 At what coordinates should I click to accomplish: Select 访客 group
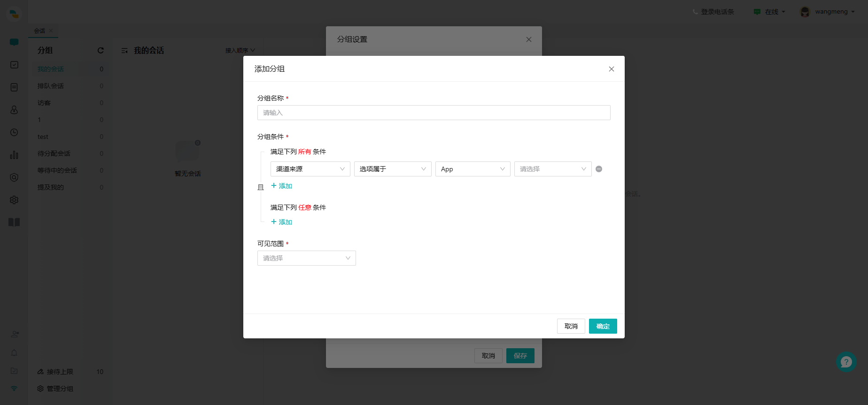pos(70,103)
